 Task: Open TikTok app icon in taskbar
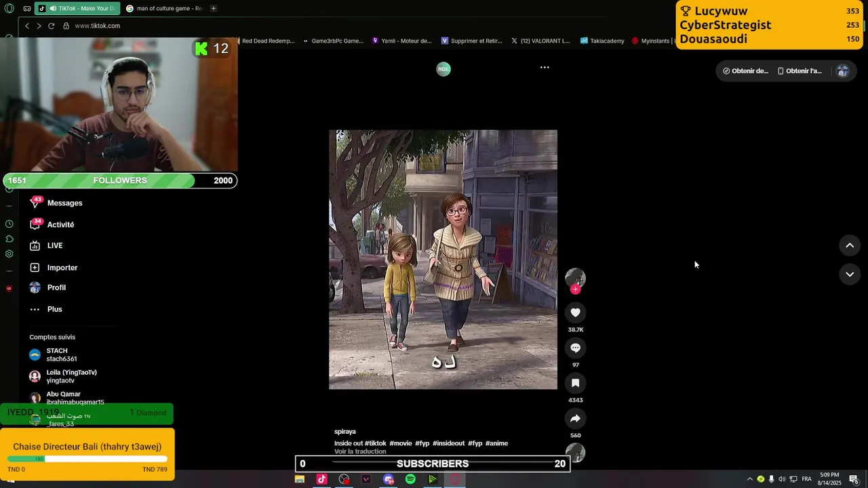pyautogui.click(x=321, y=479)
